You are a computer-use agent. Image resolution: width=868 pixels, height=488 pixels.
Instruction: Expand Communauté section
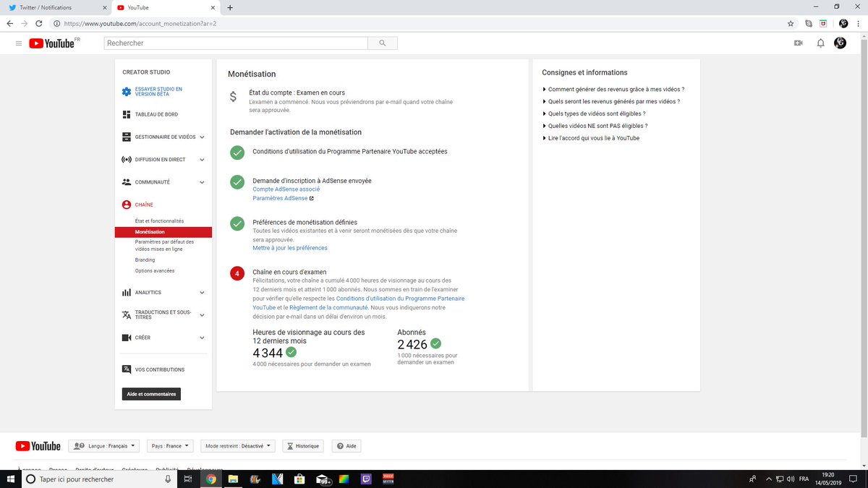point(202,182)
